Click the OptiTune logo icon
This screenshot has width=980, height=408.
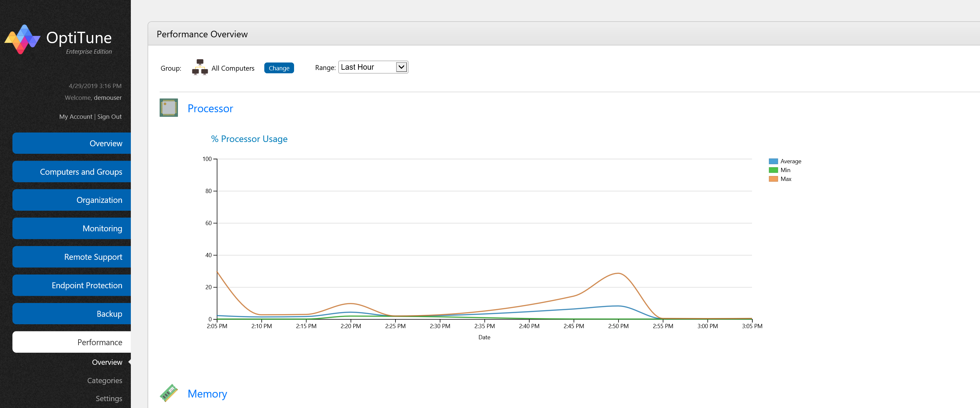pos(22,39)
